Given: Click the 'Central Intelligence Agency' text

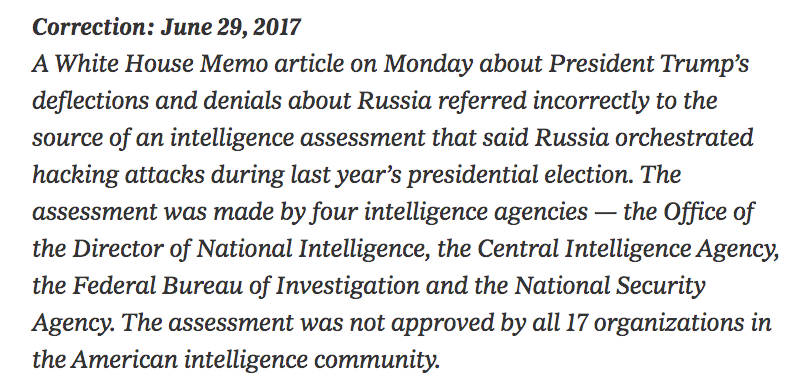Looking at the screenshot, I should point(627,250).
